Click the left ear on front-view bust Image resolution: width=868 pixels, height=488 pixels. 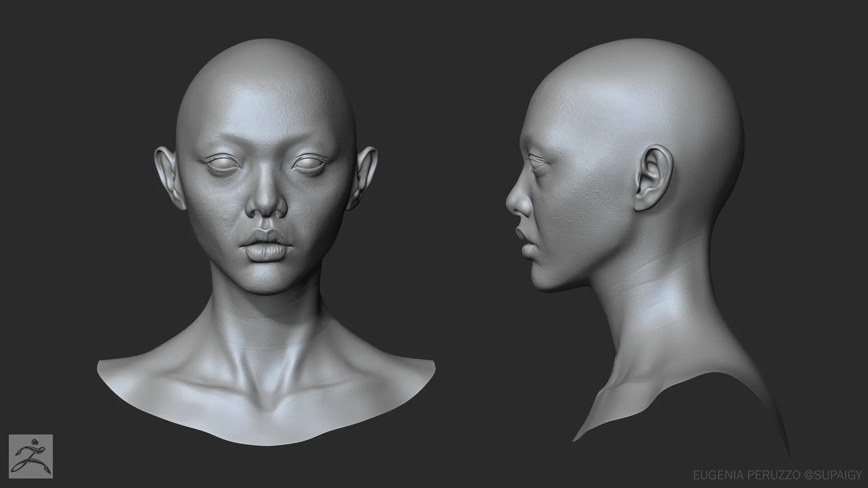pyautogui.click(x=166, y=174)
